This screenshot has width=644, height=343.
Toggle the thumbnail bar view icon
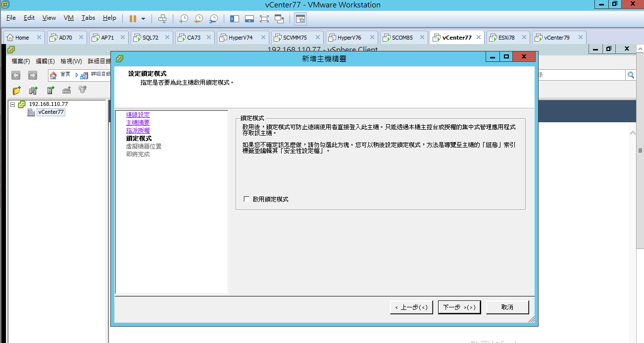[x=249, y=18]
